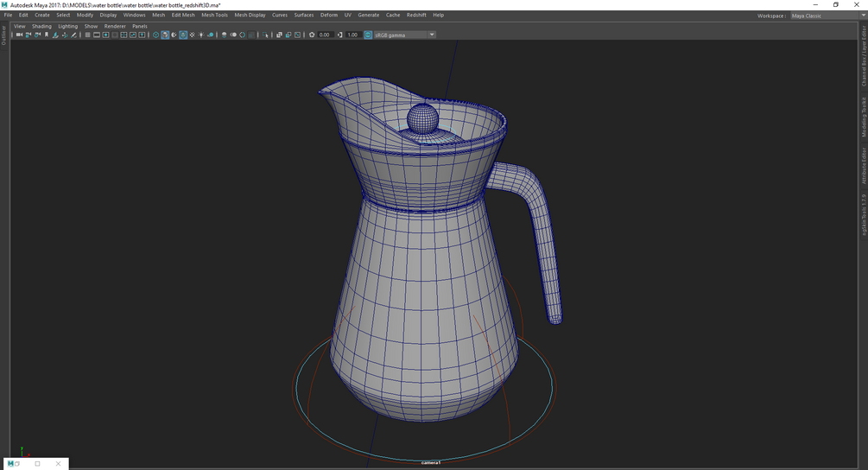The image size is (868, 470).
Task: Enable wireframe display mode icon
Action: click(155, 35)
